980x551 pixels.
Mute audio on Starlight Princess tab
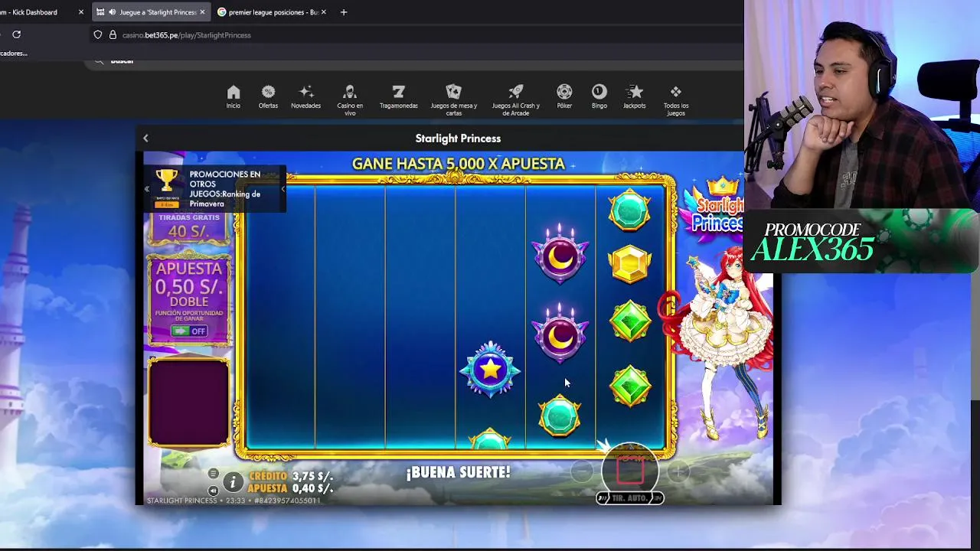(x=113, y=12)
